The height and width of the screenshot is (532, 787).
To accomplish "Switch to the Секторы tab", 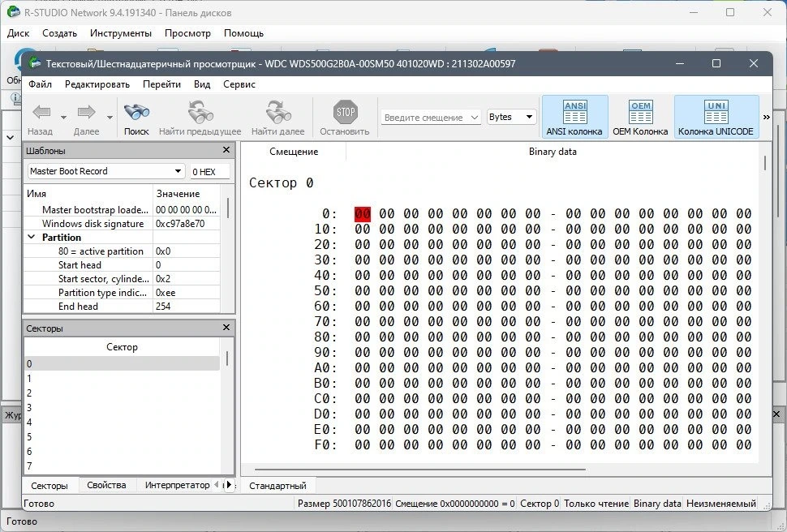I will click(x=49, y=485).
